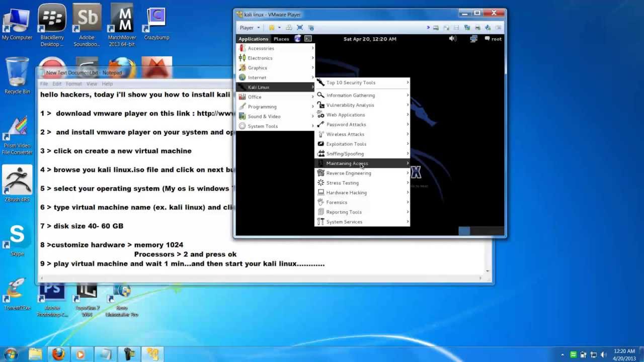The width and height of the screenshot is (644, 362).
Task: Open File Explorer folder in taskbar
Action: [x=35, y=354]
